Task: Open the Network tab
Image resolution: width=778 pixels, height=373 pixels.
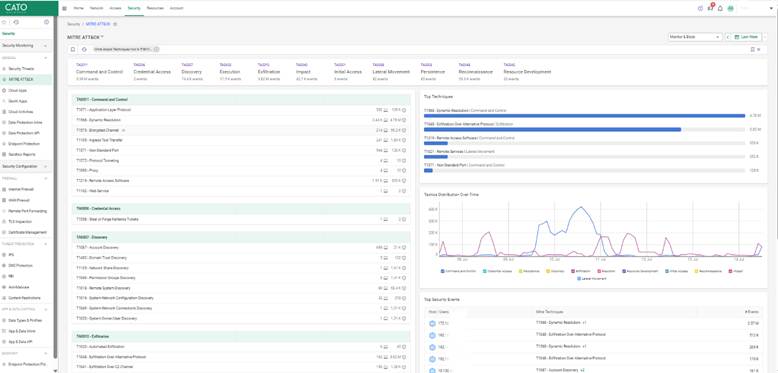Action: click(96, 8)
